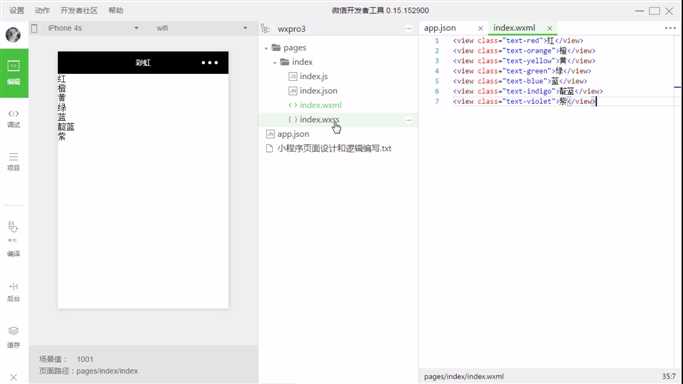The height and width of the screenshot is (384, 683).
Task: Click the 35:7 cursor position indicator
Action: pos(669,376)
